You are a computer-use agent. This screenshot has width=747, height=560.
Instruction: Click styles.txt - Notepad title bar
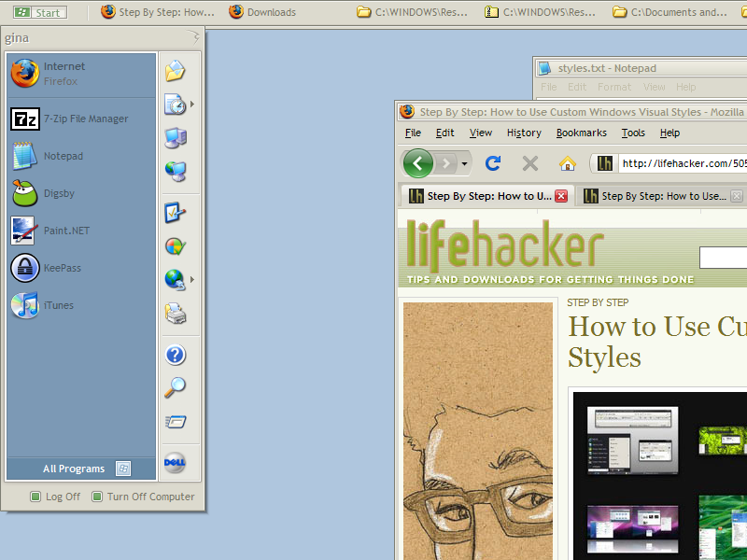click(x=641, y=68)
